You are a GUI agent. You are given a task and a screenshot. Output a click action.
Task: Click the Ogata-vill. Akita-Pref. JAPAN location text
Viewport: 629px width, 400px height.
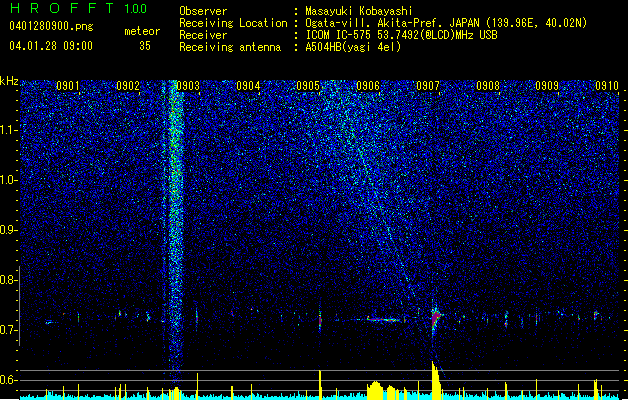pos(446,23)
